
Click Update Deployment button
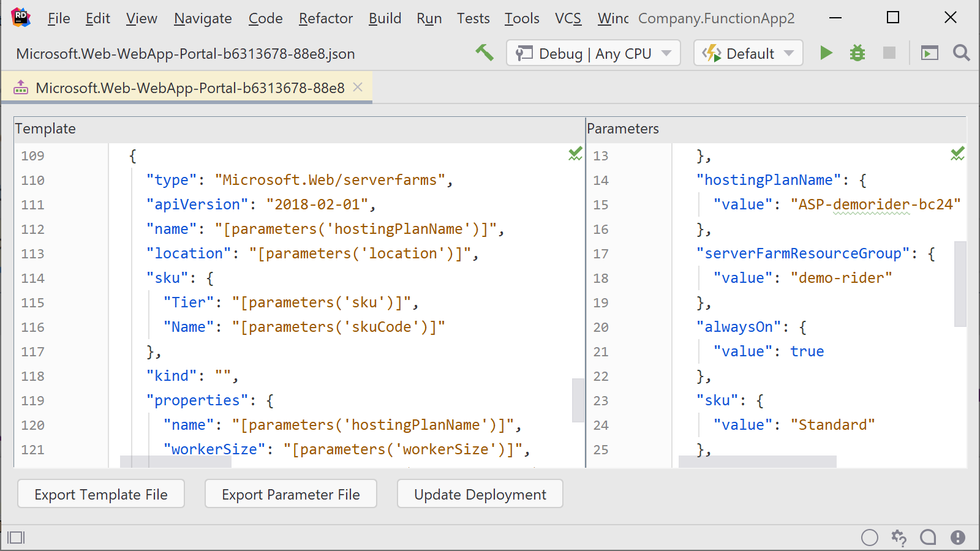[x=480, y=494]
